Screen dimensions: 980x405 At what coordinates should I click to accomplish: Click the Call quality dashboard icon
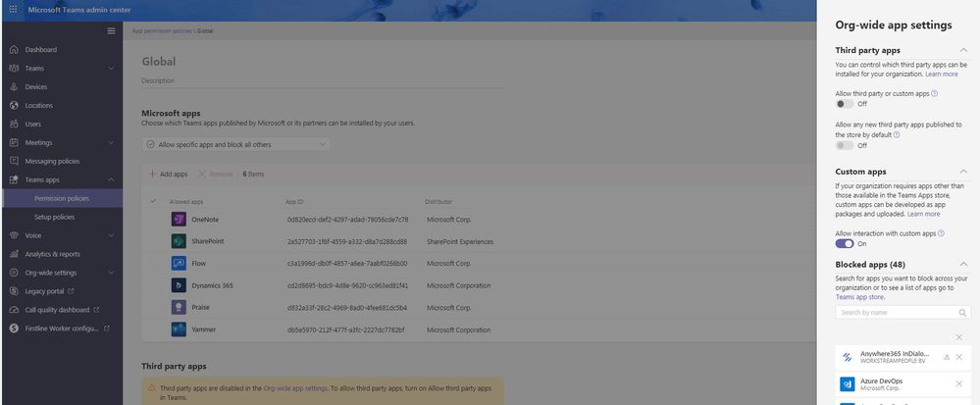click(14, 310)
